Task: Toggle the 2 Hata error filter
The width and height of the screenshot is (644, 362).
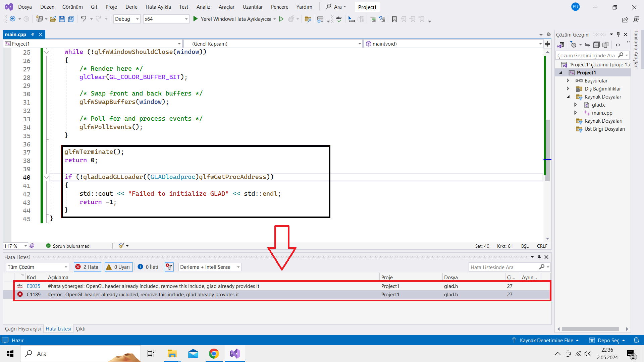Action: 87,267
